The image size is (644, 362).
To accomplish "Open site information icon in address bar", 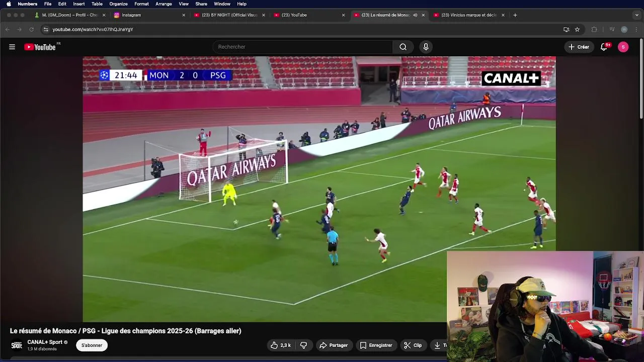I will coord(46,29).
